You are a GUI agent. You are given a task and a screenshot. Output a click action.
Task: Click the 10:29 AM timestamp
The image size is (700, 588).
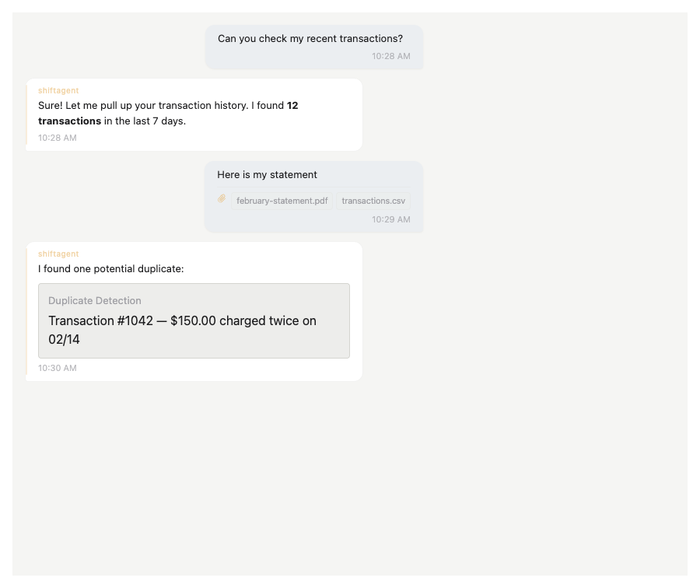pyautogui.click(x=390, y=219)
